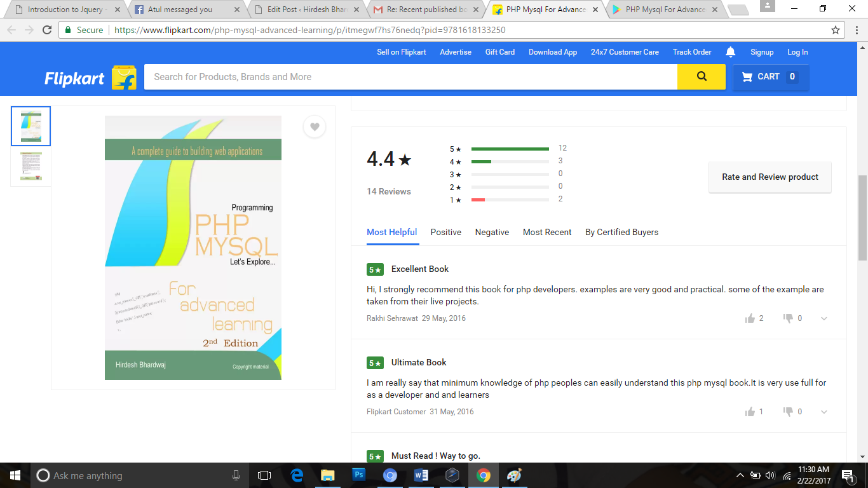The width and height of the screenshot is (868, 488).
Task: Open 24x7 Customer Care link
Action: coord(625,52)
